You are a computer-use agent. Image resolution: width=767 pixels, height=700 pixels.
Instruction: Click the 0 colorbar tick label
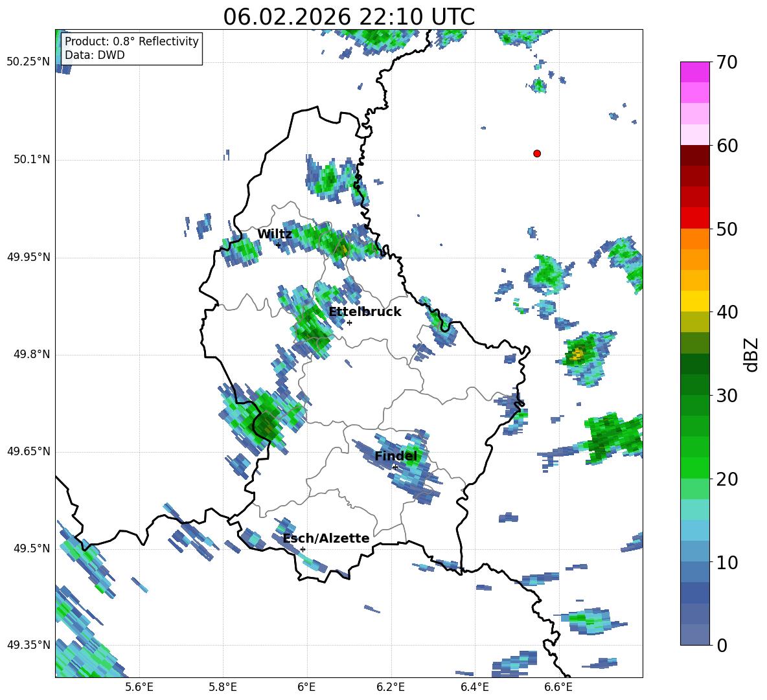coord(722,645)
